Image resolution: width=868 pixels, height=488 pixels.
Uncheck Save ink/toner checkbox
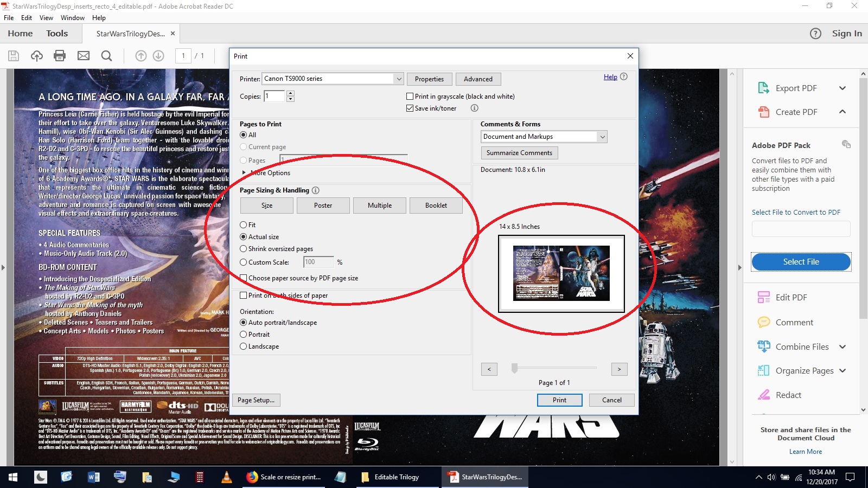410,108
